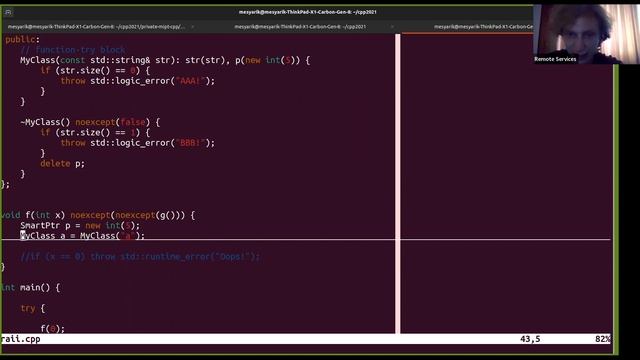Click the new-tab icon in terminal title bar
Viewport: 640px width, 360px height.
click(8, 12)
